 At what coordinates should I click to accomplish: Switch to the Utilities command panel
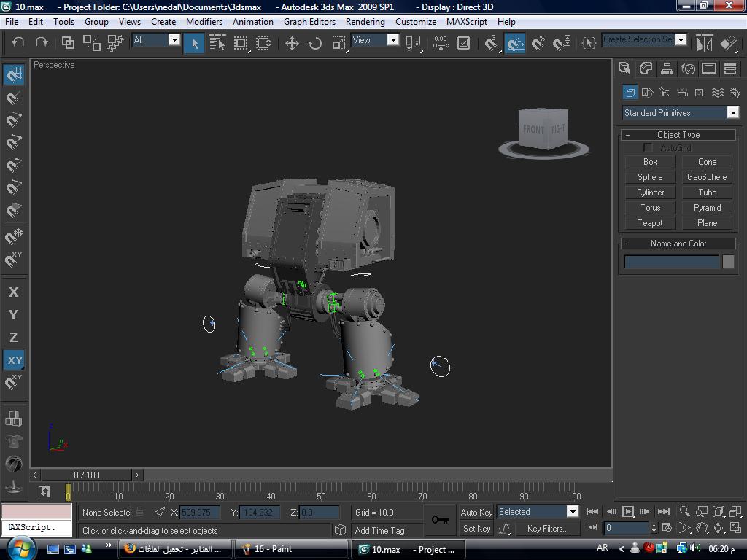click(730, 69)
